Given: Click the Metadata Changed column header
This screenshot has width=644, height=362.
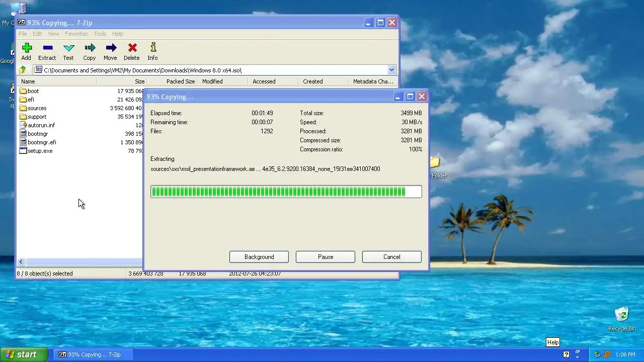Looking at the screenshot, I should 373,81.
